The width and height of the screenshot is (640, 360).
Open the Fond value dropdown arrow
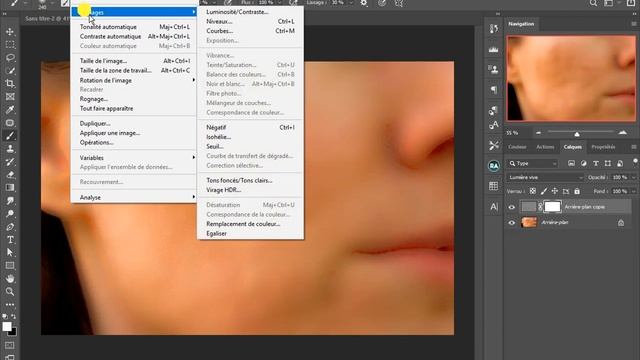coord(633,191)
